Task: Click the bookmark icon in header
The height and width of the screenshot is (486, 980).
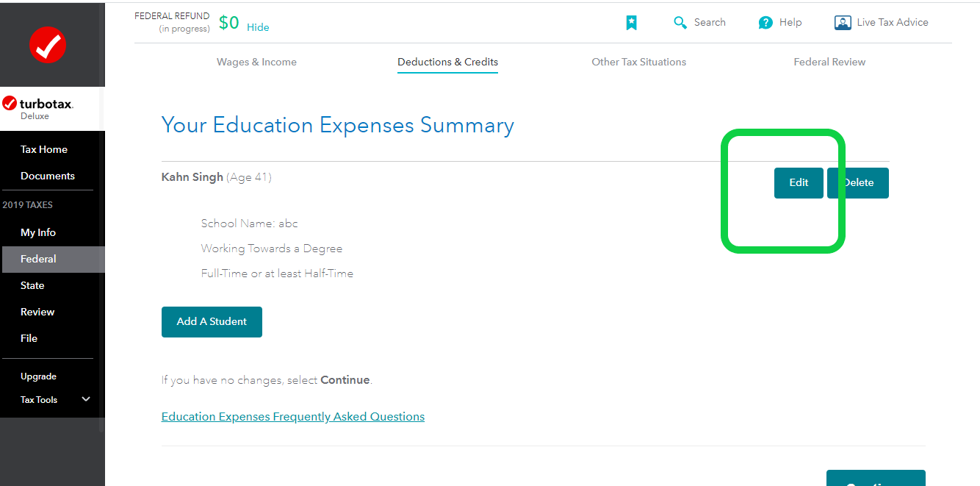Action: [631, 23]
